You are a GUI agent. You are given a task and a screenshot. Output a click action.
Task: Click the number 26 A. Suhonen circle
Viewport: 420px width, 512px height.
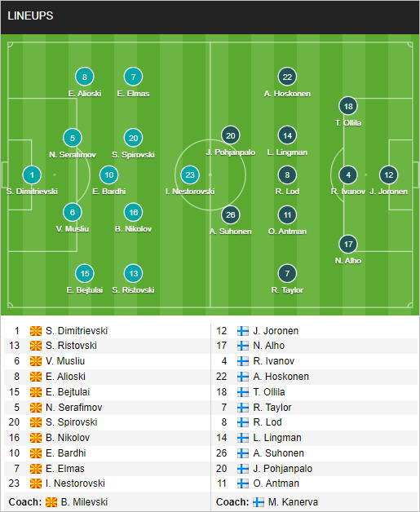click(x=231, y=215)
